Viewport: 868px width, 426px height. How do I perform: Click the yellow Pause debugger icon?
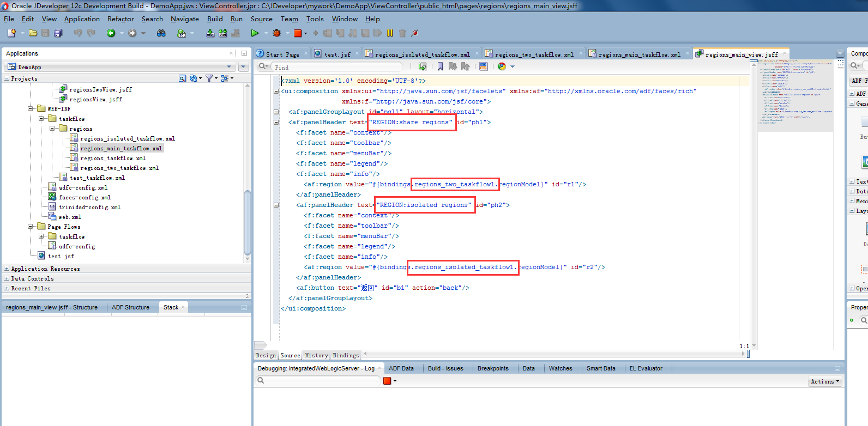click(x=390, y=33)
